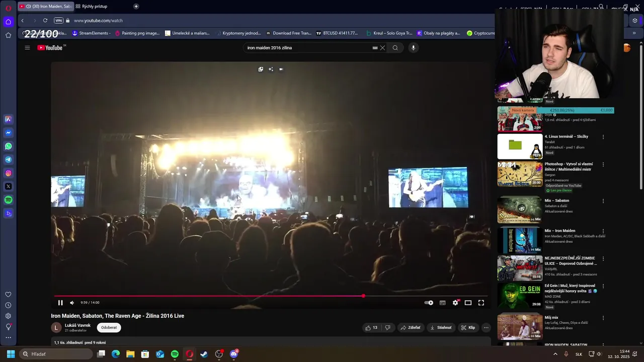
Task: Open a new browser tab
Action: (136, 7)
